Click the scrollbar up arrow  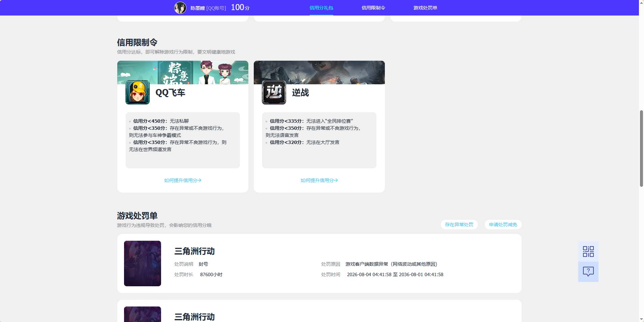click(641, 3)
